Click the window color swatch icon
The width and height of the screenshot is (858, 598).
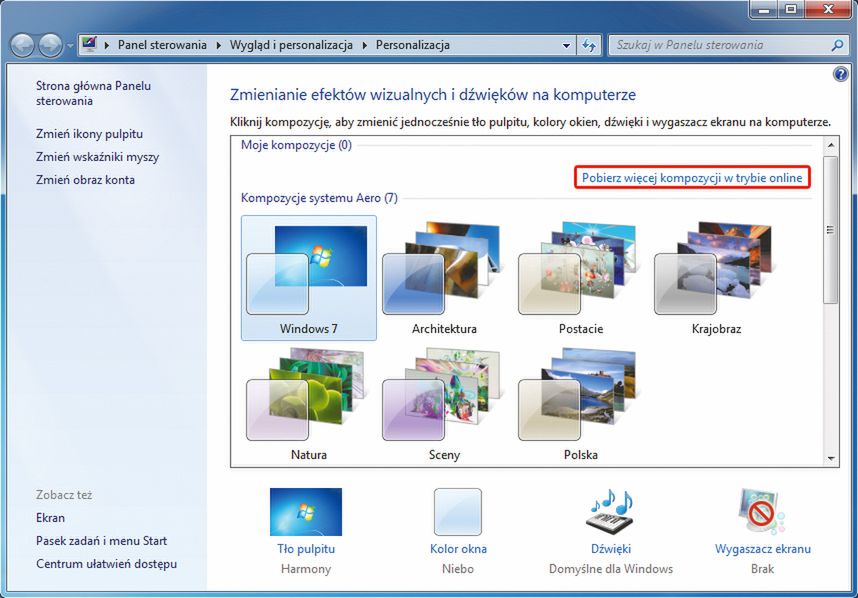pyautogui.click(x=458, y=512)
